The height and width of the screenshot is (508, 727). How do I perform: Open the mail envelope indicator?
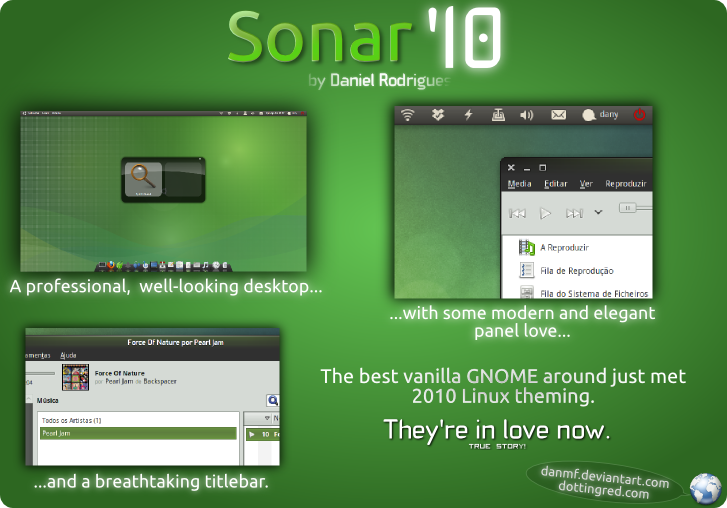click(x=558, y=114)
